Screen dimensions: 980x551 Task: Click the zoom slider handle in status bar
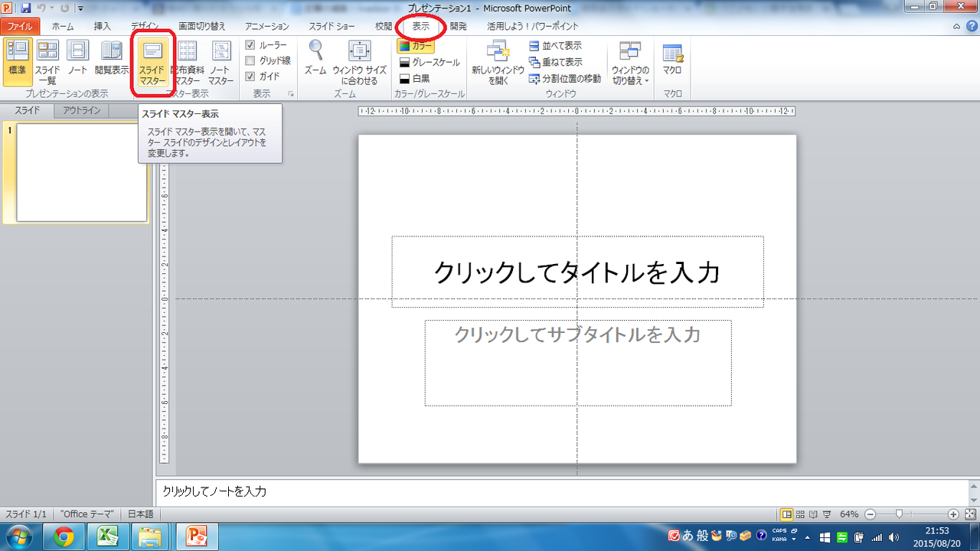[899, 514]
